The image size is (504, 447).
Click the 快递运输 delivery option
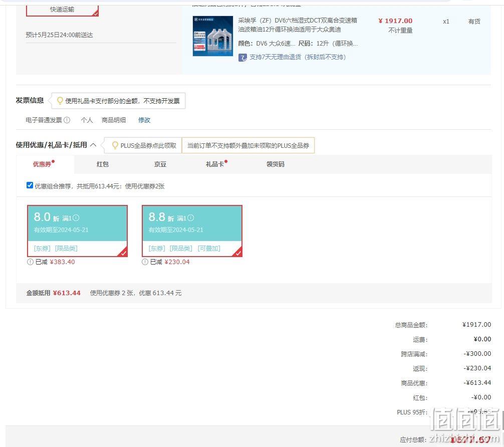click(62, 10)
